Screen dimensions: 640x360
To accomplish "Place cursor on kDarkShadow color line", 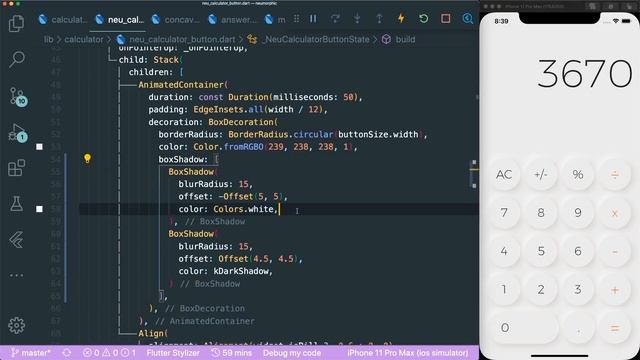I will (x=225, y=271).
